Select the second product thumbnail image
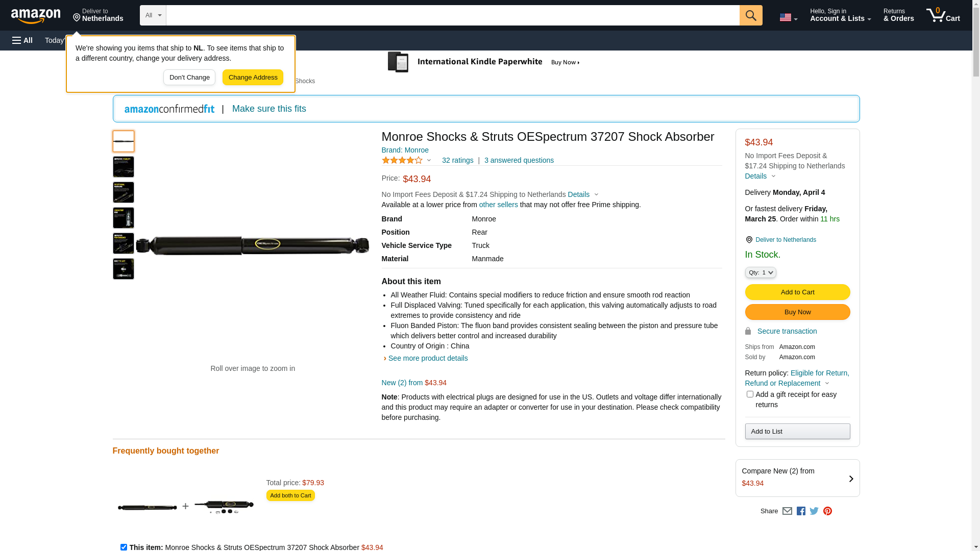The width and height of the screenshot is (980, 551). [124, 167]
